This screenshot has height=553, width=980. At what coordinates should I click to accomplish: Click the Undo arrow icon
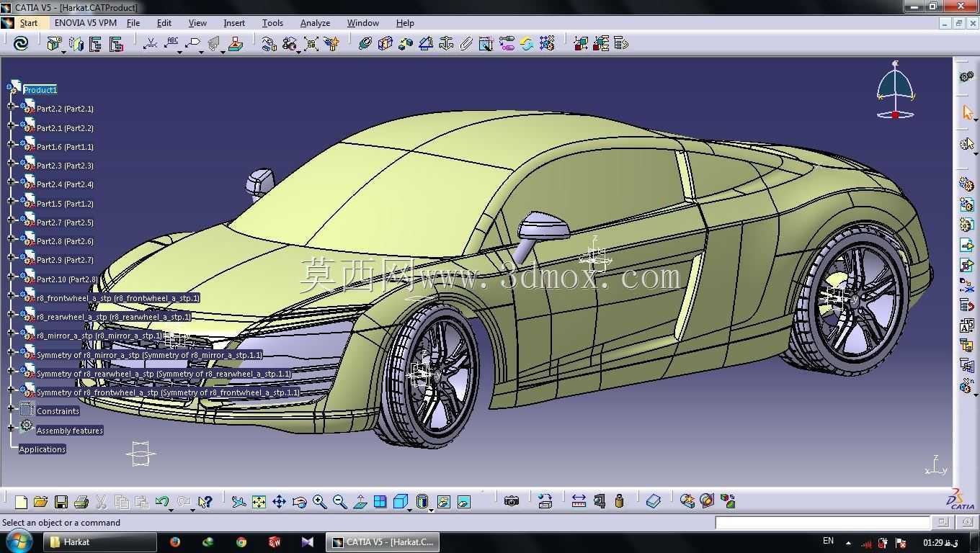161,501
